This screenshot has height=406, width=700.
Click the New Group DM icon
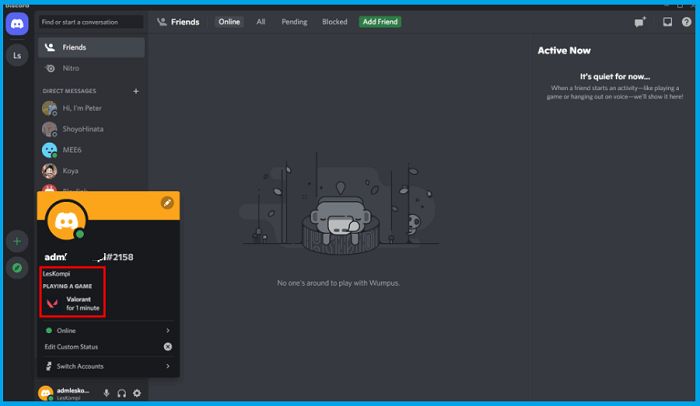pyautogui.click(x=640, y=21)
